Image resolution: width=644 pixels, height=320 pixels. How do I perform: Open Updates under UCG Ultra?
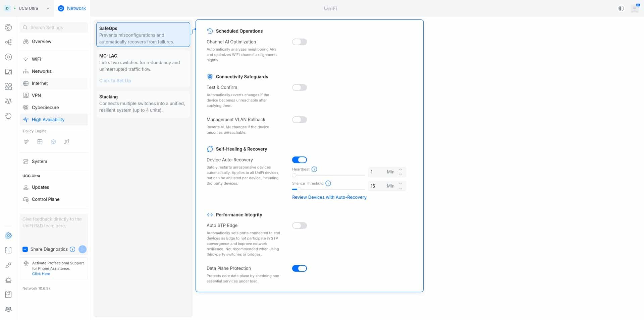[x=54, y=187]
